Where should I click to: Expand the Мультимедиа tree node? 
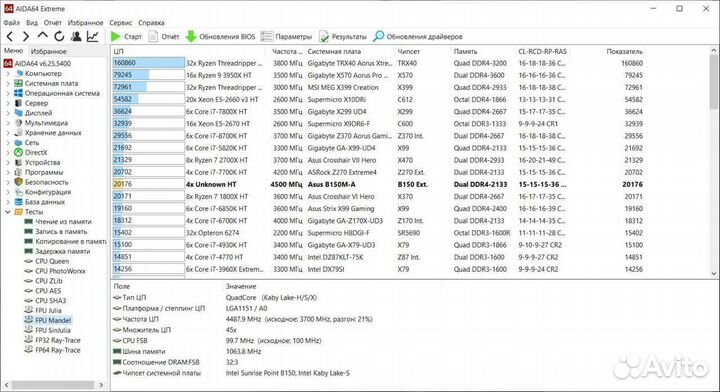point(8,123)
